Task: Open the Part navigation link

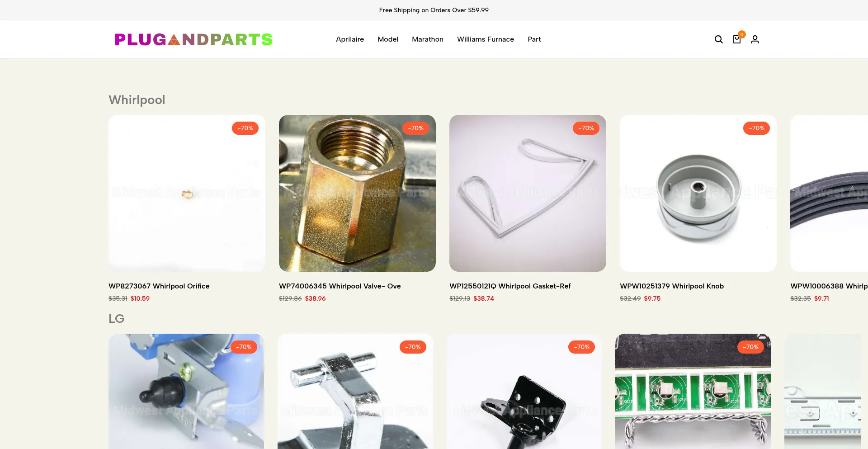Action: click(534, 39)
